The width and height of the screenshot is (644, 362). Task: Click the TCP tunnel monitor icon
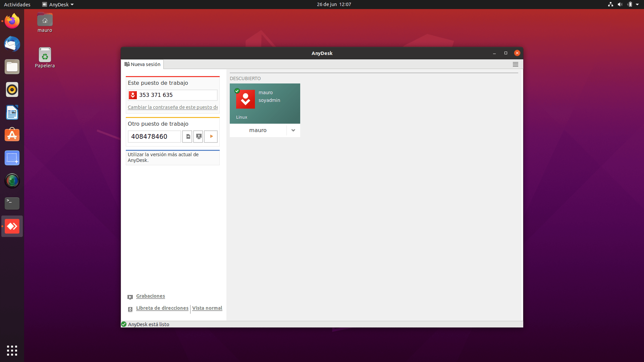(x=198, y=136)
